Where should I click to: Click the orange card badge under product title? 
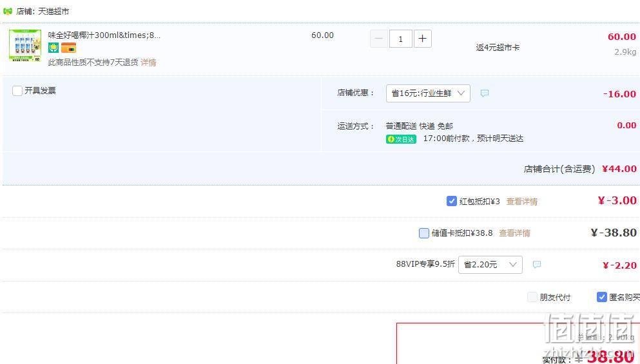click(68, 48)
